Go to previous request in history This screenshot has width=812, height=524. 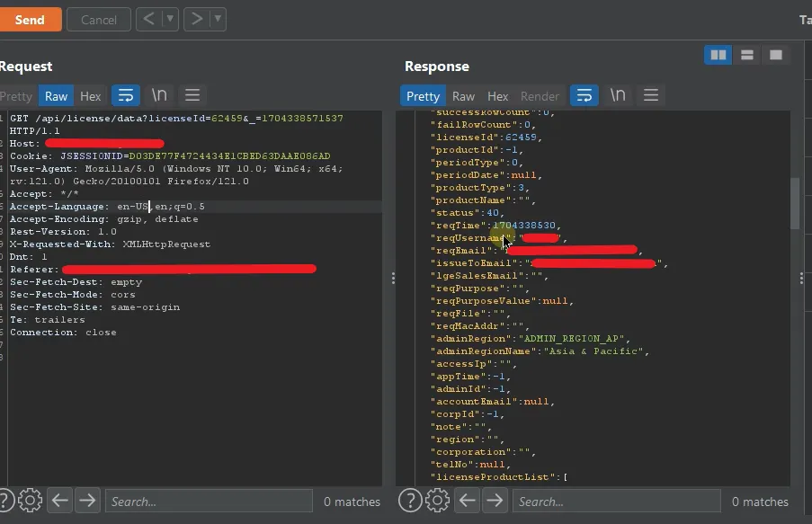coord(148,19)
